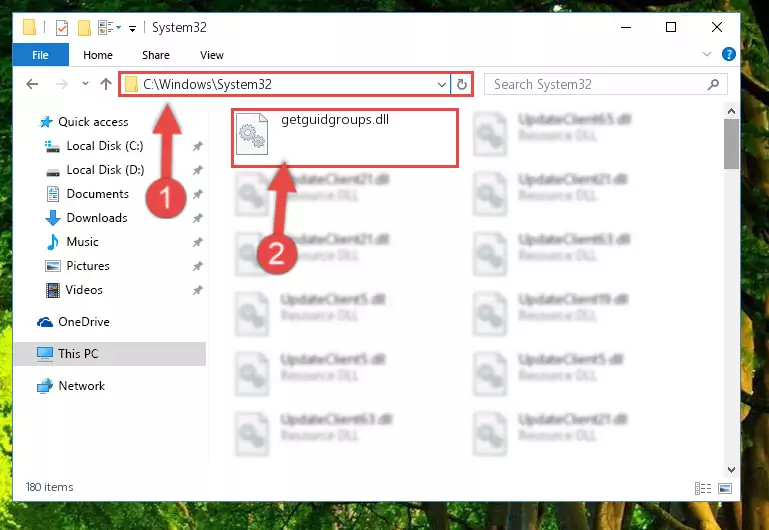Select Network in navigation pane
769x530 pixels.
pyautogui.click(x=81, y=386)
